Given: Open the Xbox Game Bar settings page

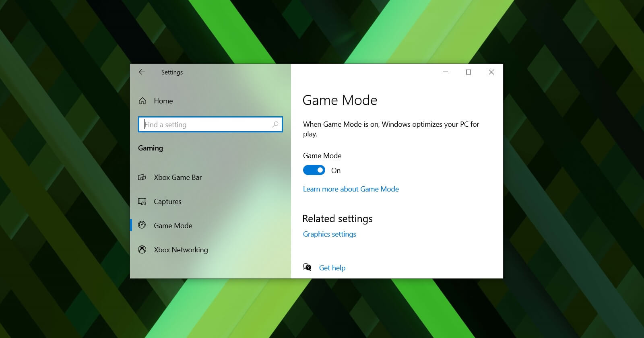Looking at the screenshot, I should tap(178, 177).
